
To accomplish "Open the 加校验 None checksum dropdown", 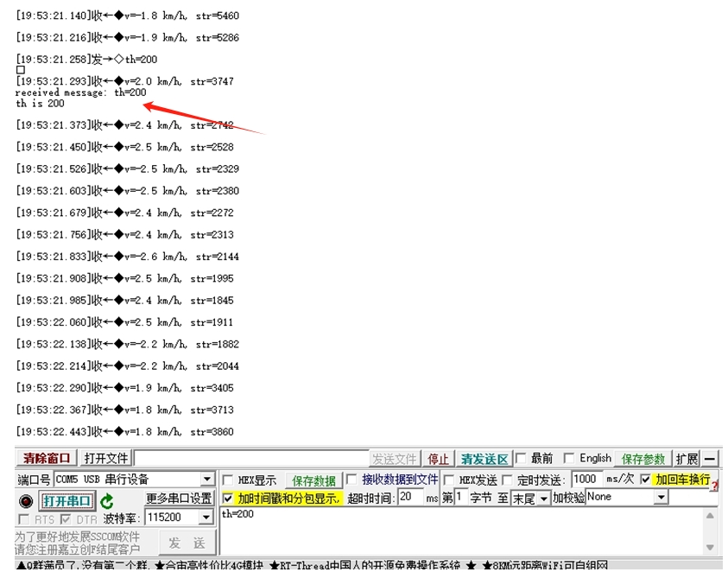I will [x=661, y=498].
